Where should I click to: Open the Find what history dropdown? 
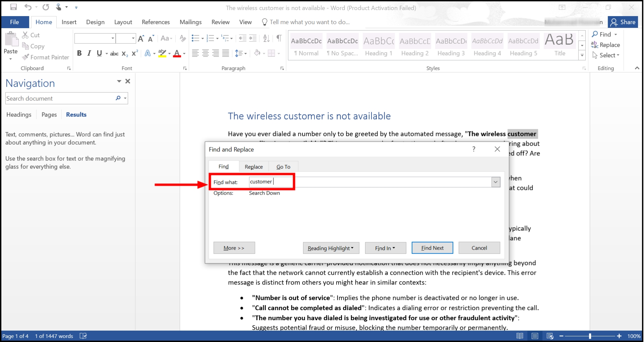coord(495,182)
